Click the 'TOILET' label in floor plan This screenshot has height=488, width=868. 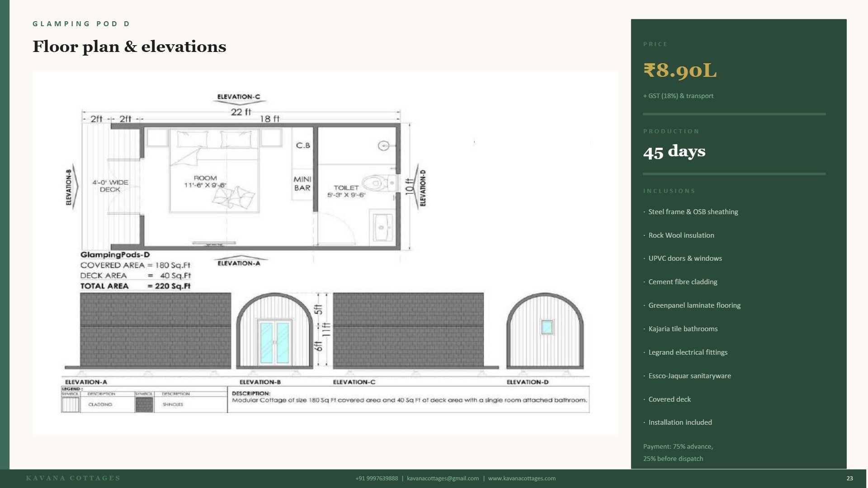click(346, 188)
